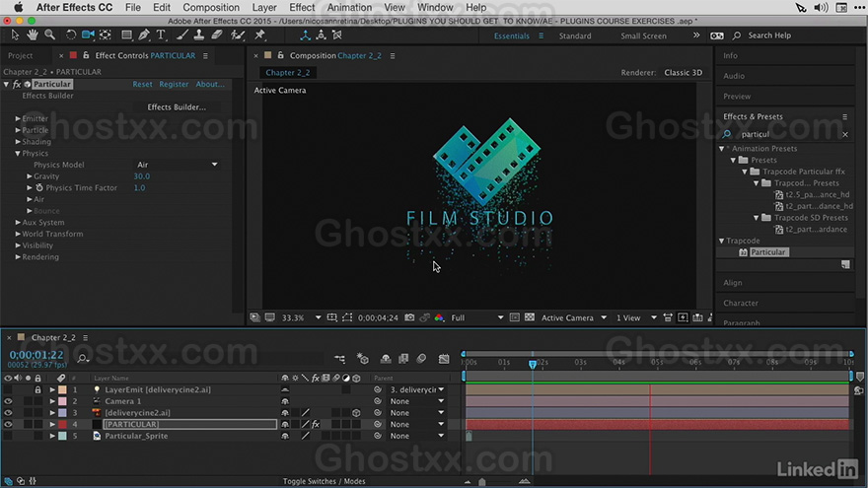Image resolution: width=868 pixels, height=488 pixels.
Task: Open the Layer menu
Action: coord(264,7)
